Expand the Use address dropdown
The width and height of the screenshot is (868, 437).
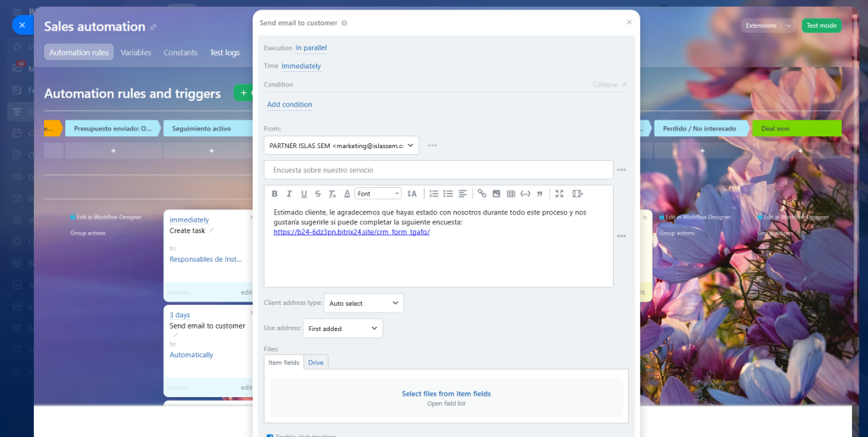[342, 329]
